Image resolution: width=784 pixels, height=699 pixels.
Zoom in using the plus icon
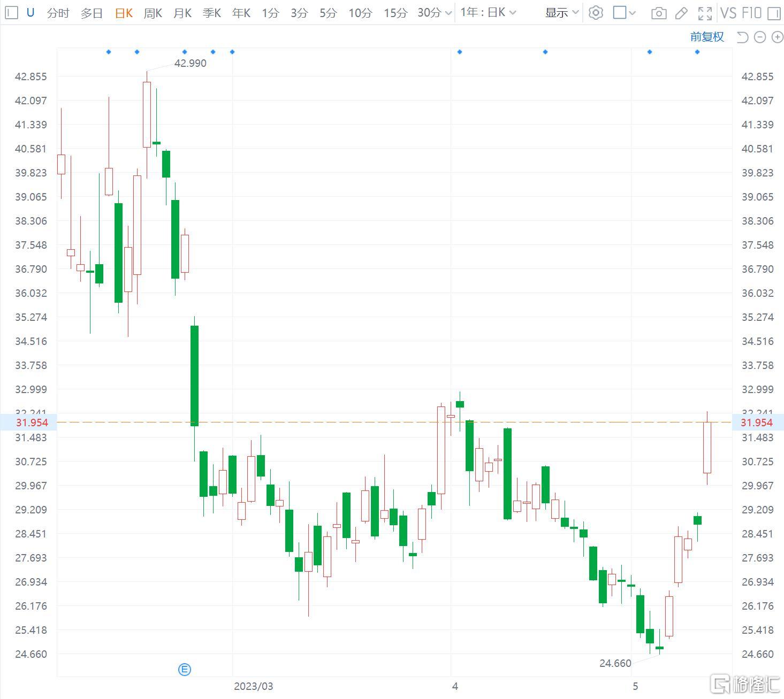[777, 37]
